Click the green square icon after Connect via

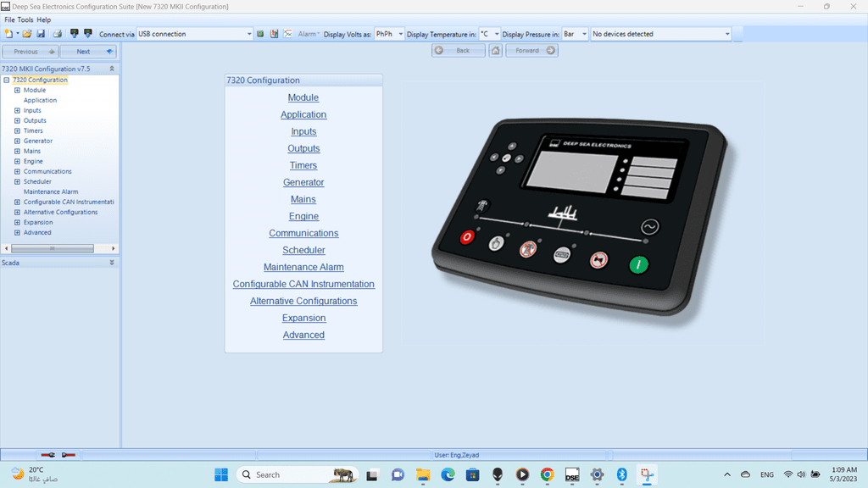[x=260, y=34]
